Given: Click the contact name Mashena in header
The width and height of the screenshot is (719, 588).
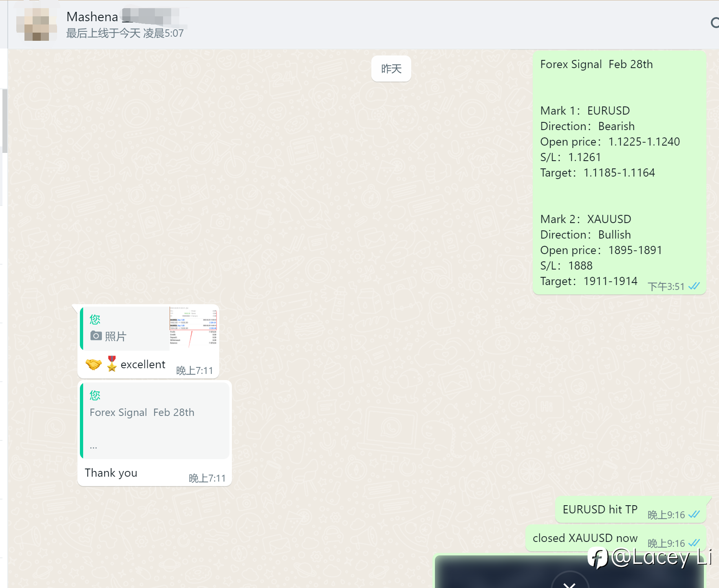Looking at the screenshot, I should coord(92,17).
